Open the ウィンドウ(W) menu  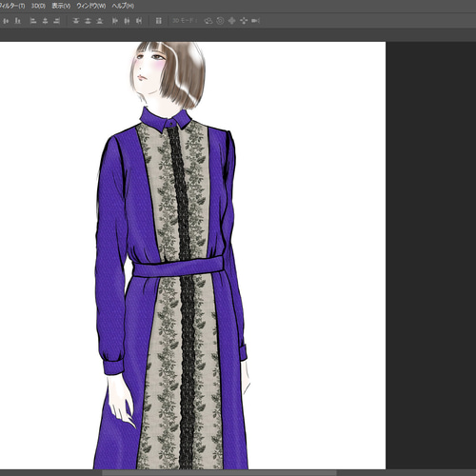click(x=91, y=6)
